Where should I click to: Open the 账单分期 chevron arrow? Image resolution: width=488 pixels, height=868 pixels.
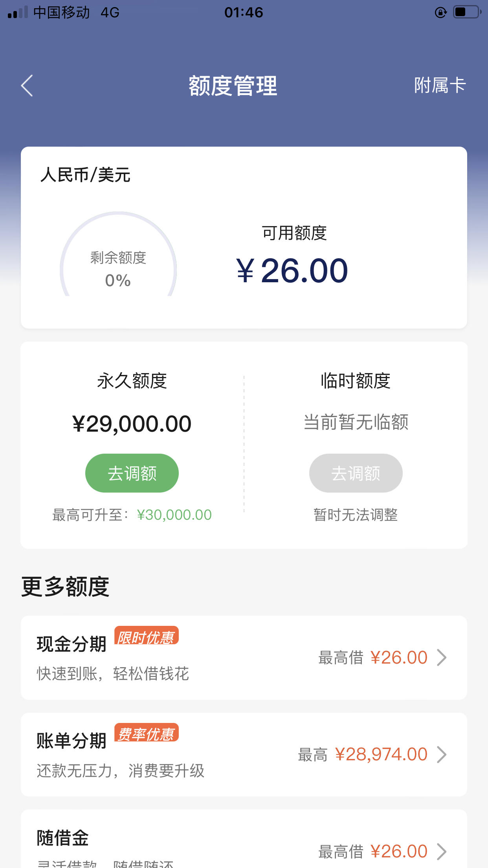[442, 754]
